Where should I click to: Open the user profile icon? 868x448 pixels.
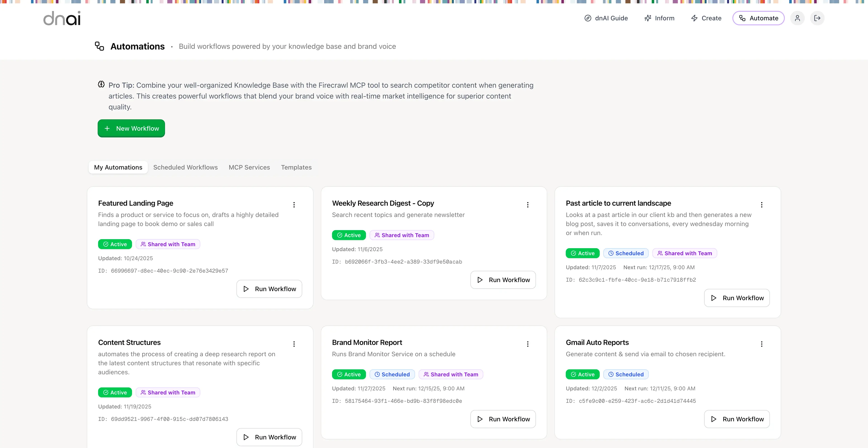tap(797, 18)
